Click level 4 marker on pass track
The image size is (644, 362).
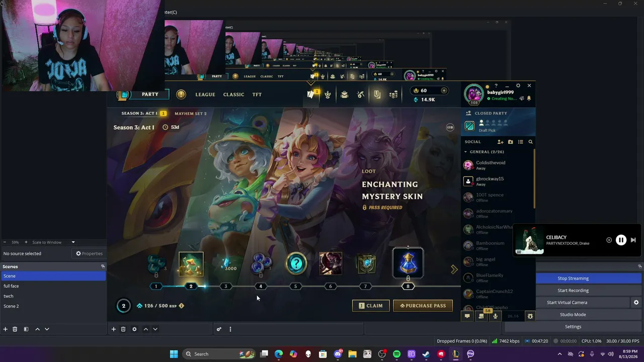261,286
